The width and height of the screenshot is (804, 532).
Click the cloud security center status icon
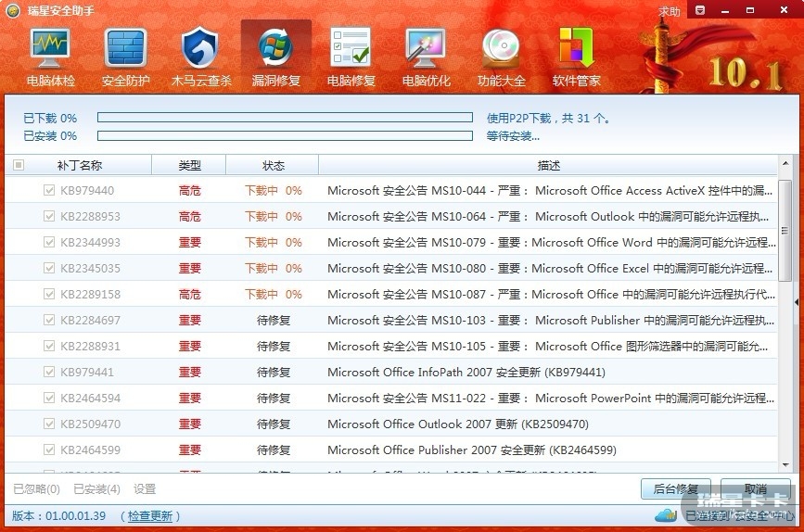[666, 514]
